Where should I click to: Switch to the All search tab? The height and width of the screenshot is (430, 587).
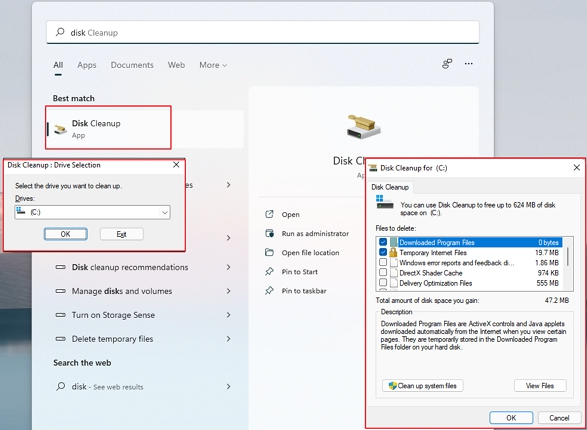tap(58, 65)
